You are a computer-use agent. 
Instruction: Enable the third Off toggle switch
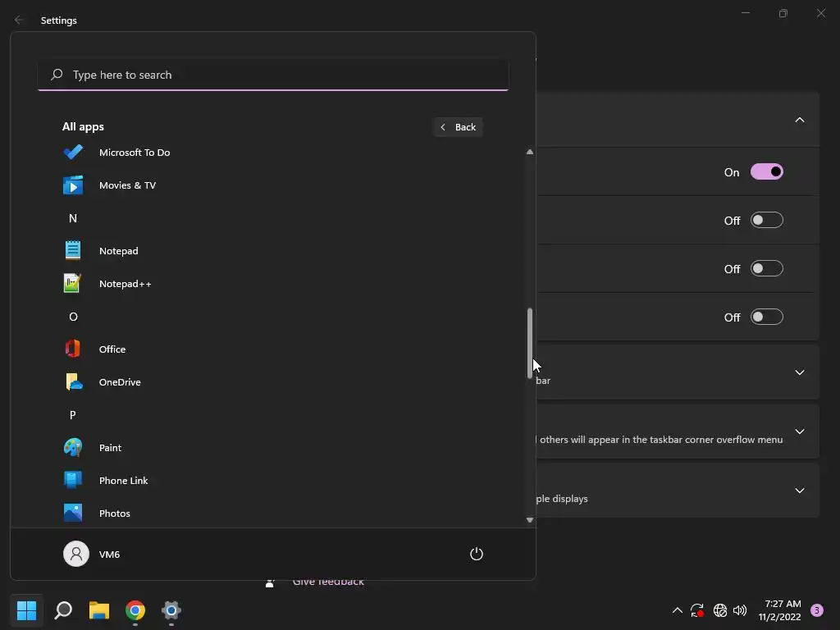pos(767,317)
